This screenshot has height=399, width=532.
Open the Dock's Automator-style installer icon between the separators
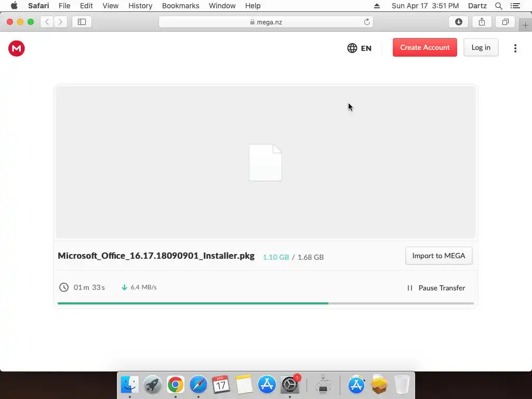(323, 385)
